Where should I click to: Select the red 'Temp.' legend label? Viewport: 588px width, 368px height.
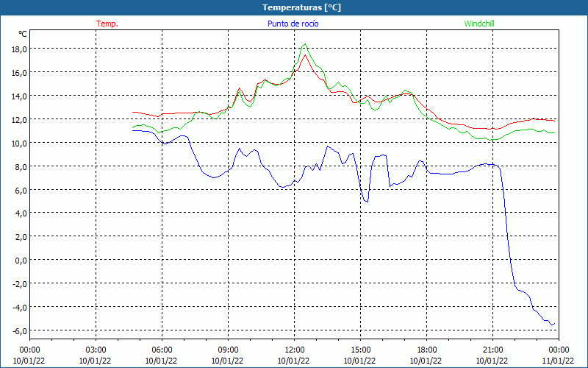click(107, 24)
